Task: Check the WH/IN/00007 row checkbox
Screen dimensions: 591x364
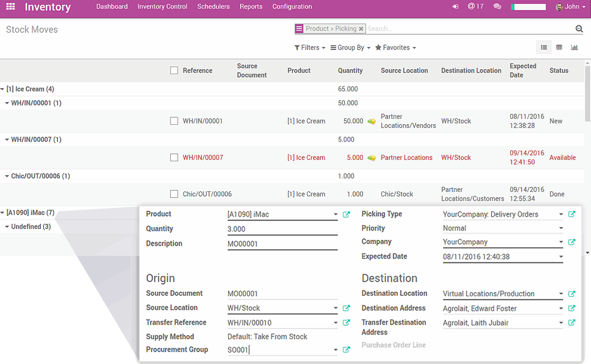Action: coord(174,158)
